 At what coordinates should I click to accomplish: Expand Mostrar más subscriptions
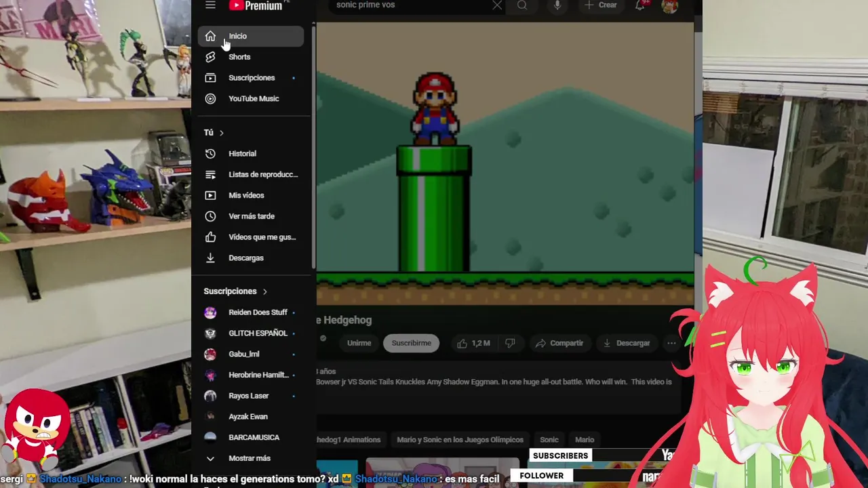tap(251, 459)
